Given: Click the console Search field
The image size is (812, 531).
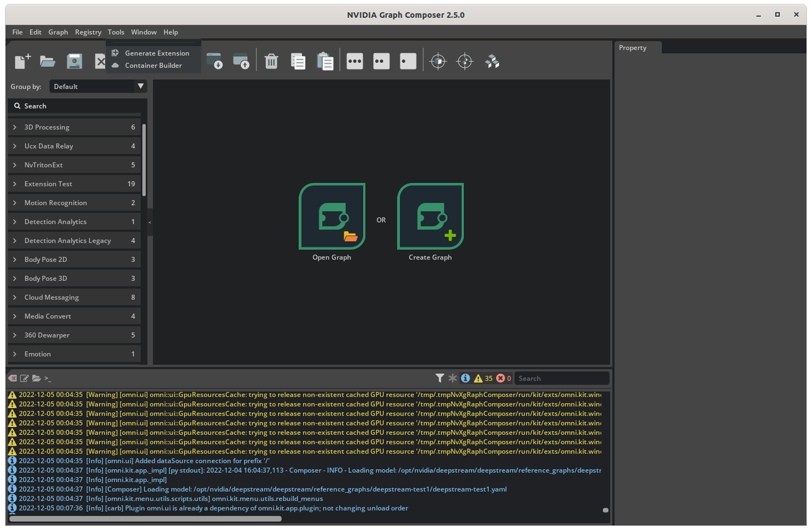Looking at the screenshot, I should click(x=562, y=378).
